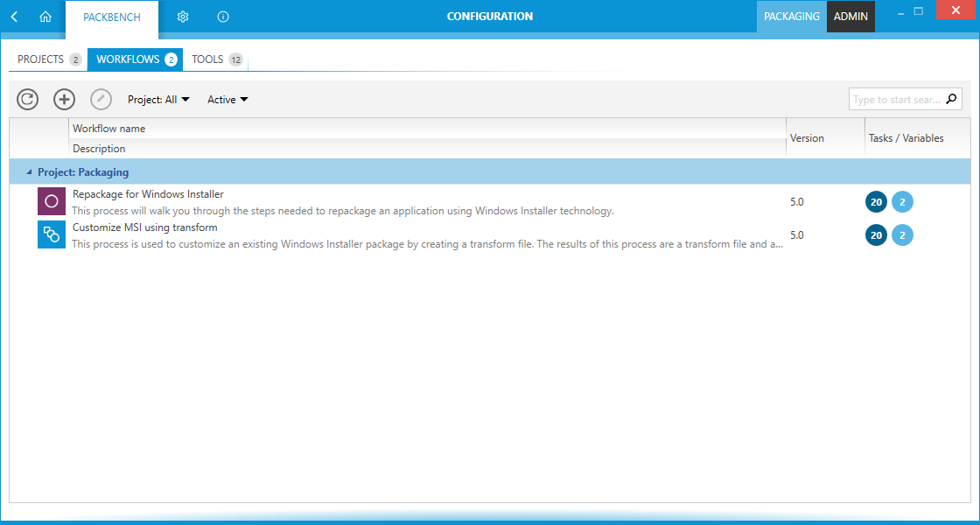Viewport: 980px width, 525px height.
Task: Open the ADMIN section
Action: coord(850,16)
